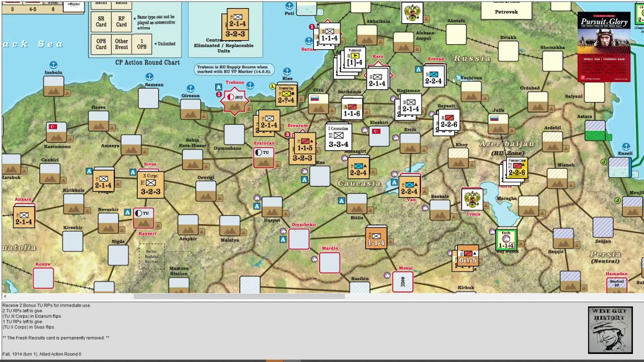The width and height of the screenshot is (644, 362).
Task: Select the orange 1-1-4 unit south of Bitlis
Action: (376, 238)
